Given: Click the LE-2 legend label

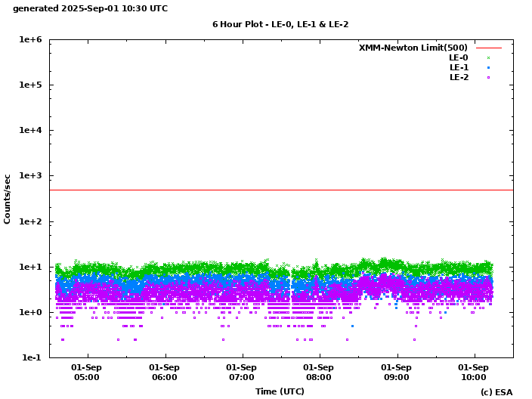Looking at the screenshot, I should coord(459,77).
